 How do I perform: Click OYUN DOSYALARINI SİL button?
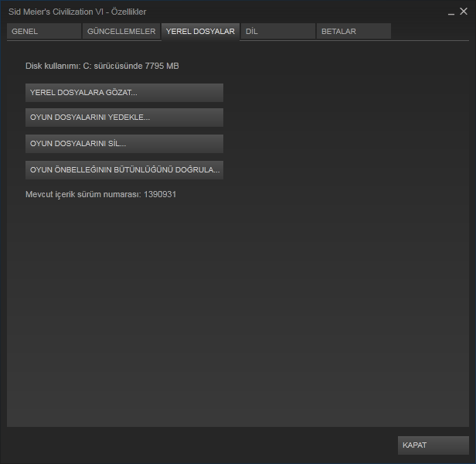[x=124, y=144]
